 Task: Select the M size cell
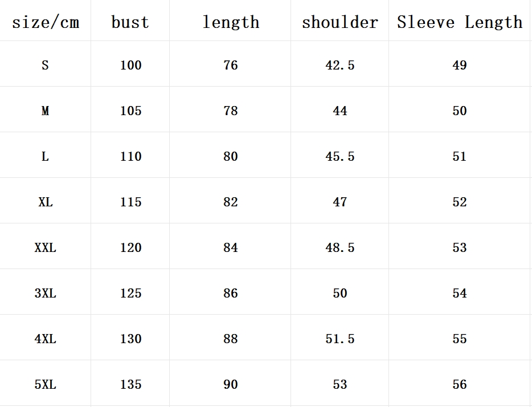(x=45, y=111)
